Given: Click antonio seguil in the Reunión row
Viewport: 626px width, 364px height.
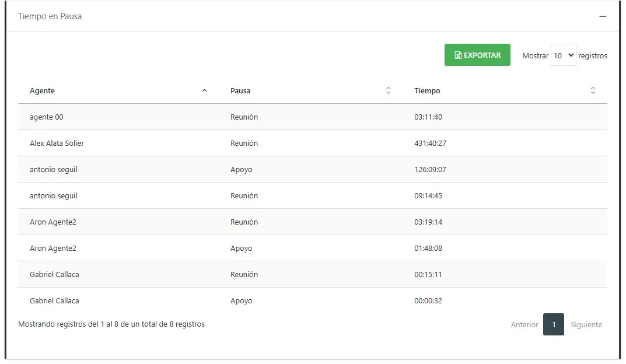Looking at the screenshot, I should pyautogui.click(x=54, y=196).
